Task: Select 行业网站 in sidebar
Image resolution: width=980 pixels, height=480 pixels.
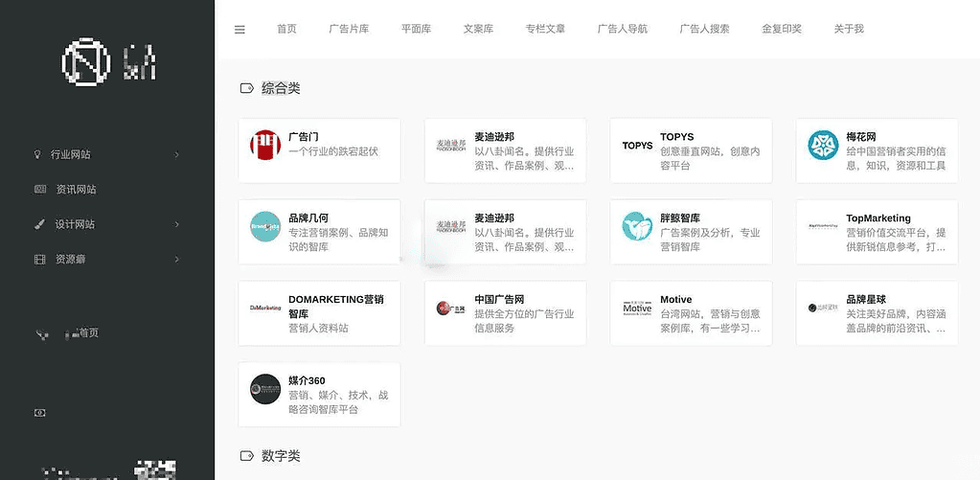Action: pos(70,154)
